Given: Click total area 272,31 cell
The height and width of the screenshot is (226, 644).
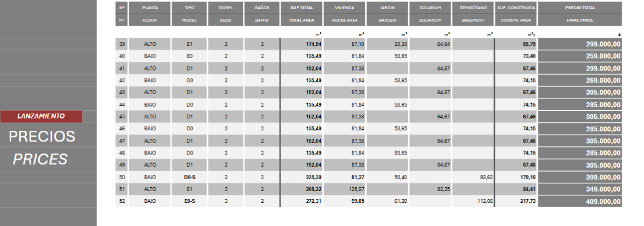Looking at the screenshot, I should tap(301, 201).
